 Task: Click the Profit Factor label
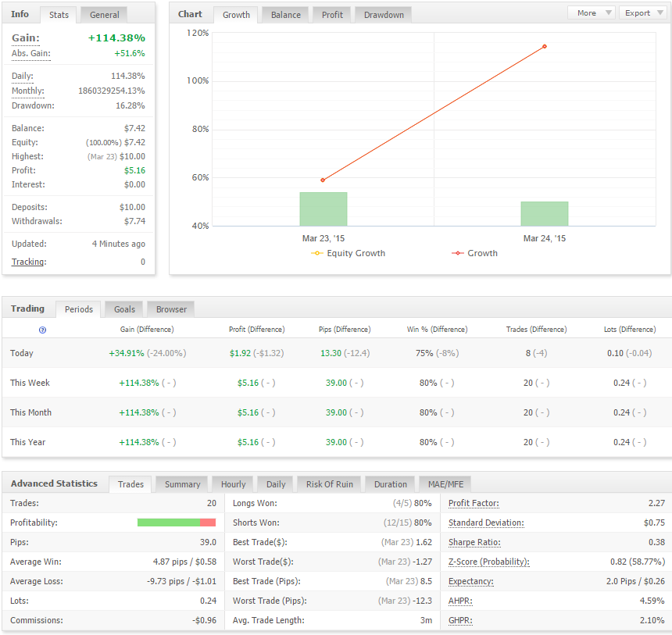tap(474, 504)
